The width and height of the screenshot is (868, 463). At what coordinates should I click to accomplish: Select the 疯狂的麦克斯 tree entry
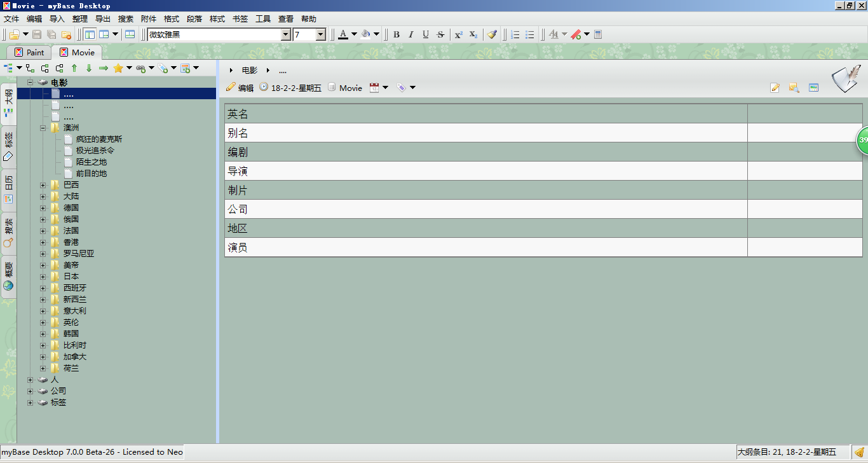click(99, 139)
